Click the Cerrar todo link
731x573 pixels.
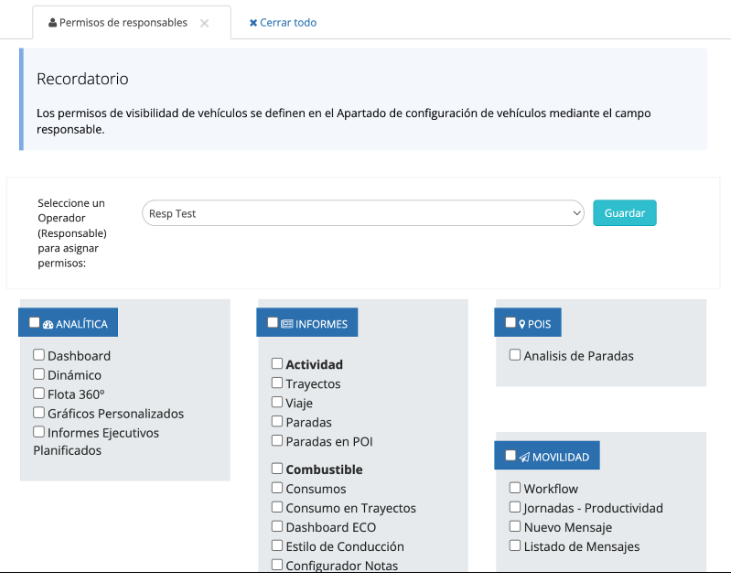(288, 23)
